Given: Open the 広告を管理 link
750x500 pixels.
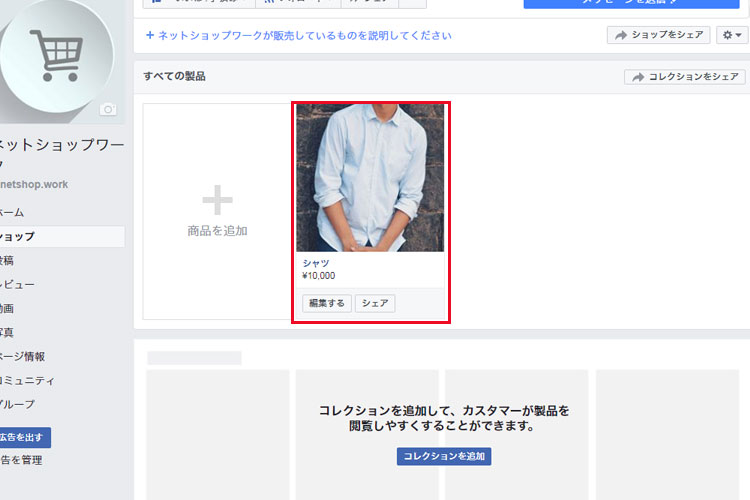Looking at the screenshot, I should pyautogui.click(x=21, y=460).
